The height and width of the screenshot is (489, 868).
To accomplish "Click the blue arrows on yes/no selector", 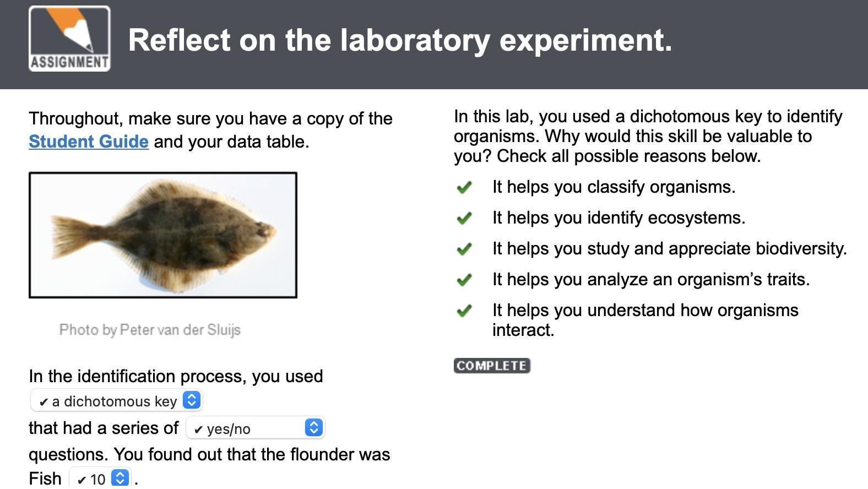I will 314,428.
